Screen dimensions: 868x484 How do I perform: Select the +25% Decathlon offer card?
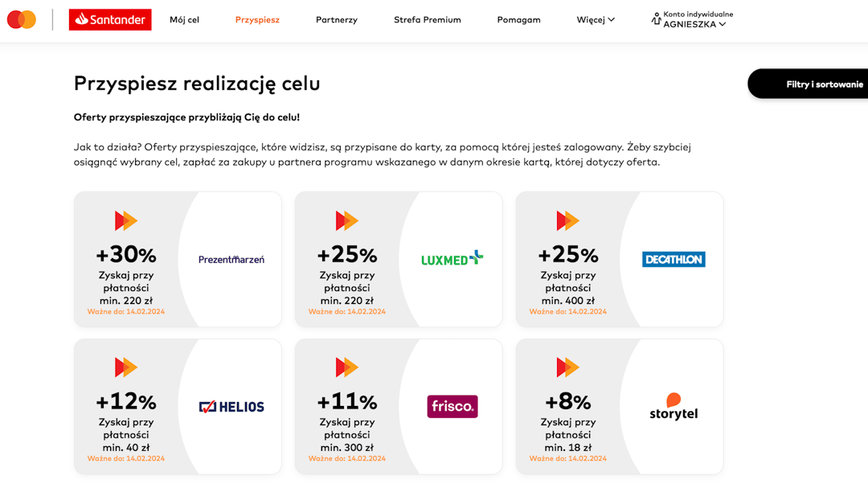coord(619,259)
